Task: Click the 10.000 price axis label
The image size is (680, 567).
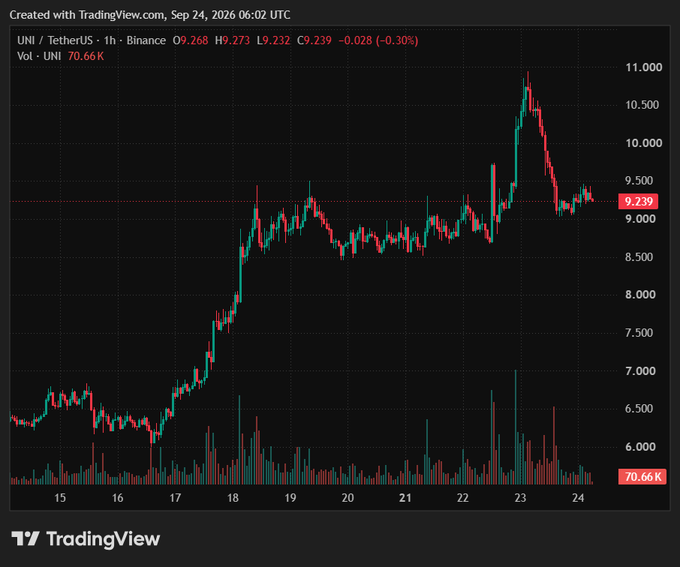Action: pyautogui.click(x=644, y=143)
